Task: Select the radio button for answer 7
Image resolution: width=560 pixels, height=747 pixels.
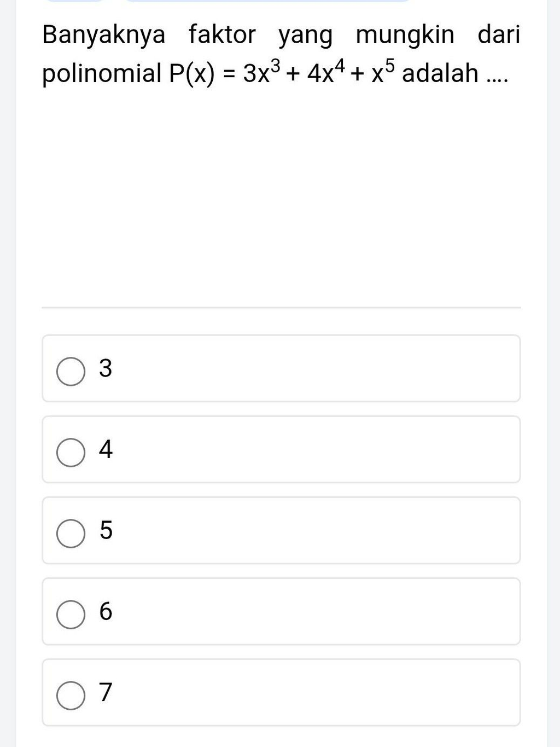Action: pyautogui.click(x=71, y=696)
